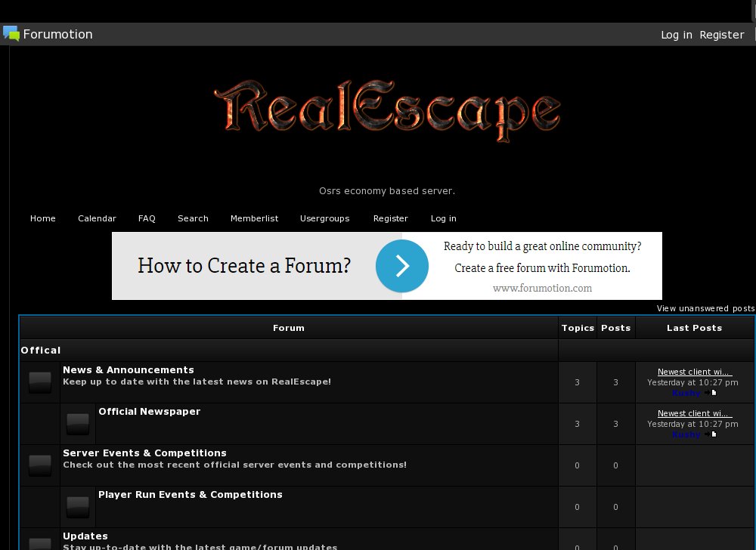The image size is (756, 550).
Task: Click Log in on the top toolbar
Action: [x=677, y=35]
